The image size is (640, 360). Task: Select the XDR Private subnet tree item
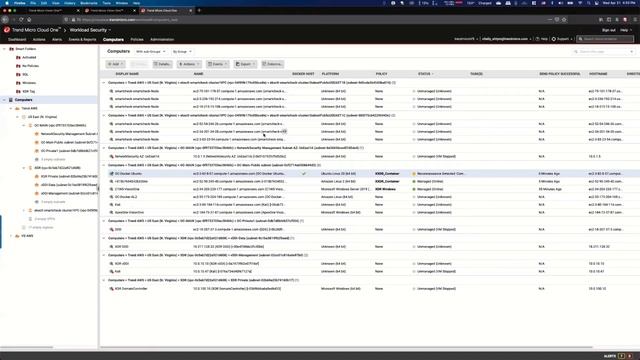(69, 176)
